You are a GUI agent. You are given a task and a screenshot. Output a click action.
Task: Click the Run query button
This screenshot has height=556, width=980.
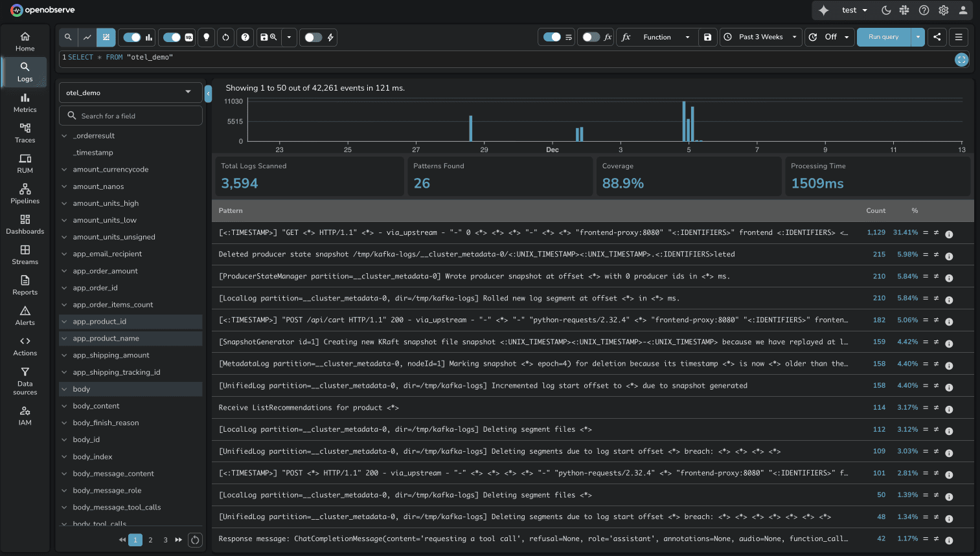pyautogui.click(x=883, y=37)
